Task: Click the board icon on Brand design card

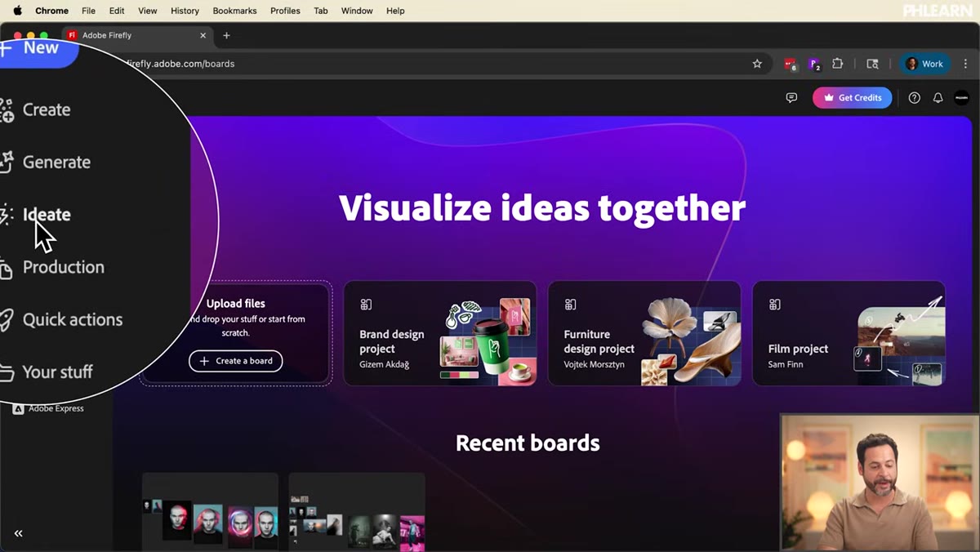Action: click(366, 305)
